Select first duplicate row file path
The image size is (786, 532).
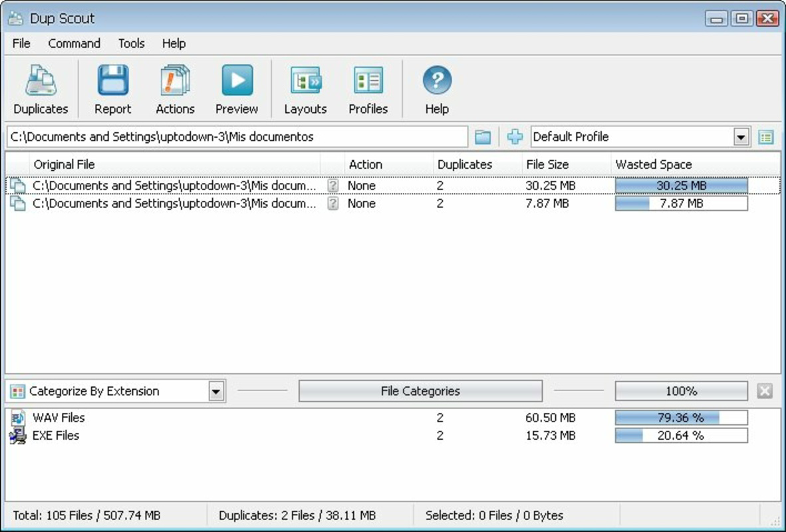tap(174, 186)
